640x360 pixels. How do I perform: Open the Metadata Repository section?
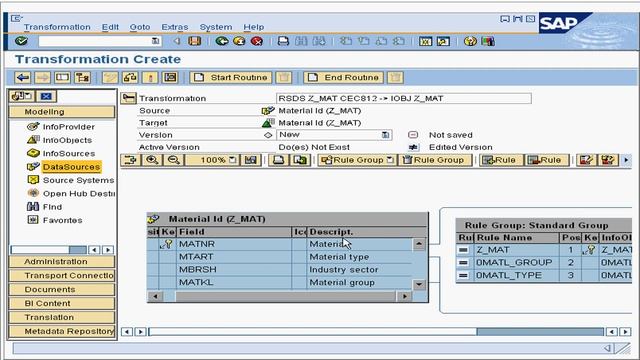click(x=62, y=331)
